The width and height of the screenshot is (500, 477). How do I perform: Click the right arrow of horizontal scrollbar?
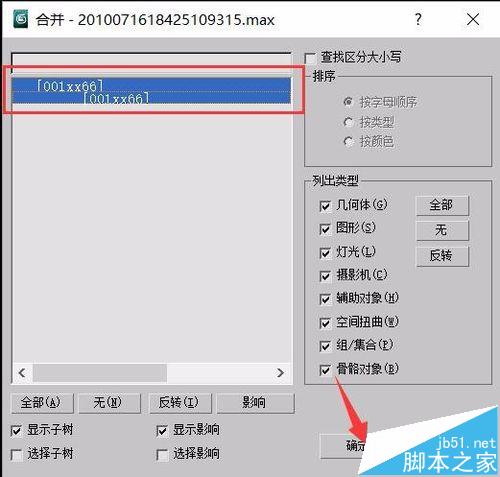280,373
